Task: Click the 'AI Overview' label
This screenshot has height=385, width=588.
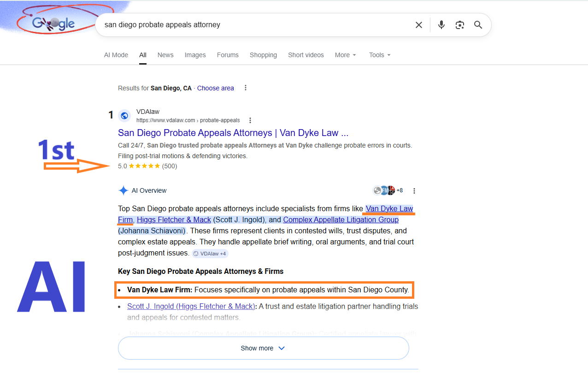Action: point(149,190)
